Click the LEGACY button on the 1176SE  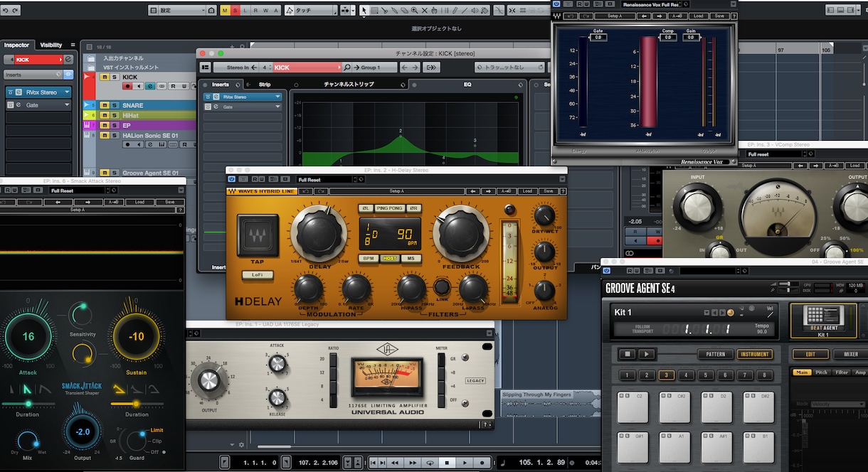coord(475,380)
